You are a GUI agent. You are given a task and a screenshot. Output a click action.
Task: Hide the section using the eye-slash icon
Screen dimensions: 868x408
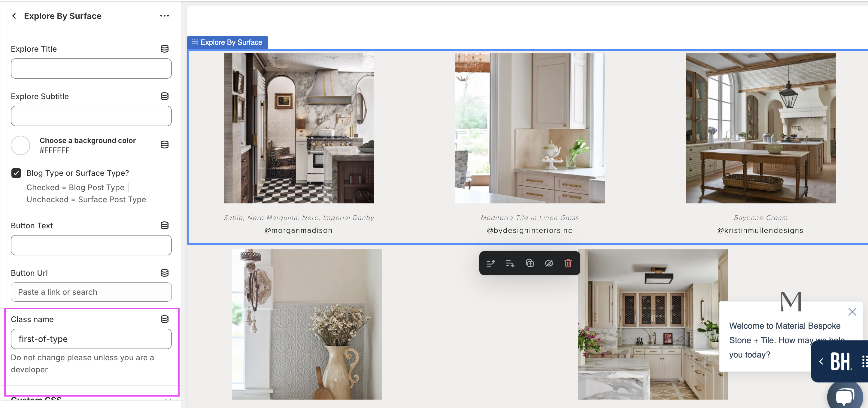point(549,263)
